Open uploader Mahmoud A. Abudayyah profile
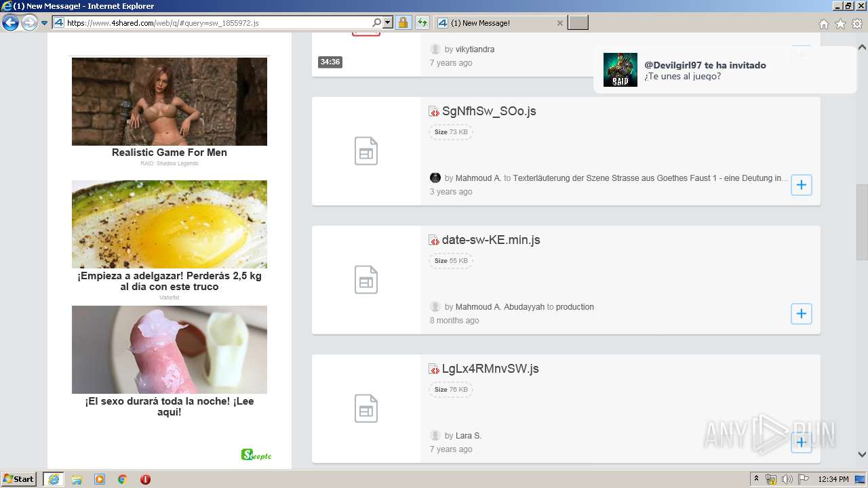 coord(500,307)
